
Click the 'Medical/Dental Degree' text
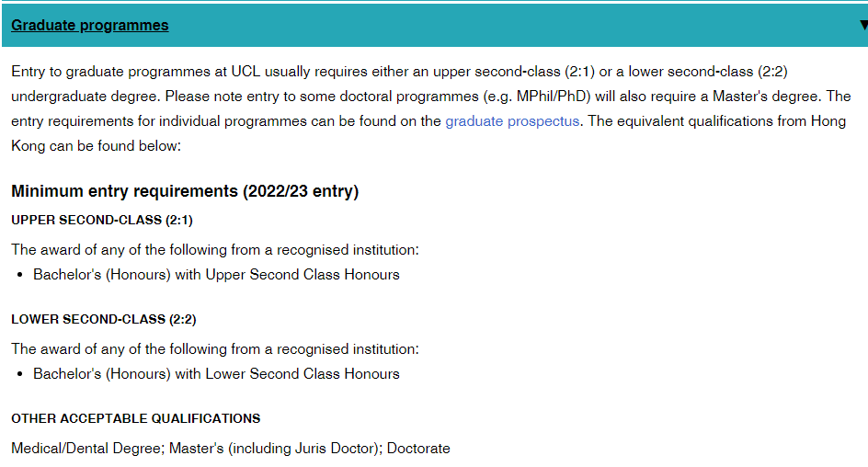83,449
